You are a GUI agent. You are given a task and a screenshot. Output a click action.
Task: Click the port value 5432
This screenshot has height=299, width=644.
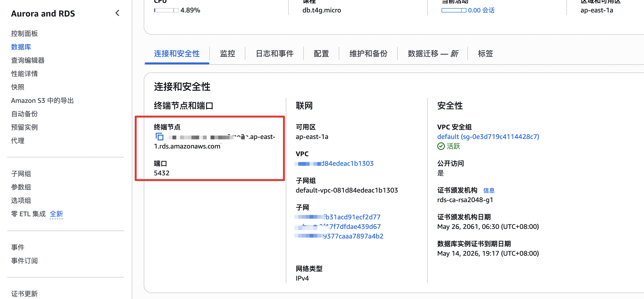click(161, 173)
